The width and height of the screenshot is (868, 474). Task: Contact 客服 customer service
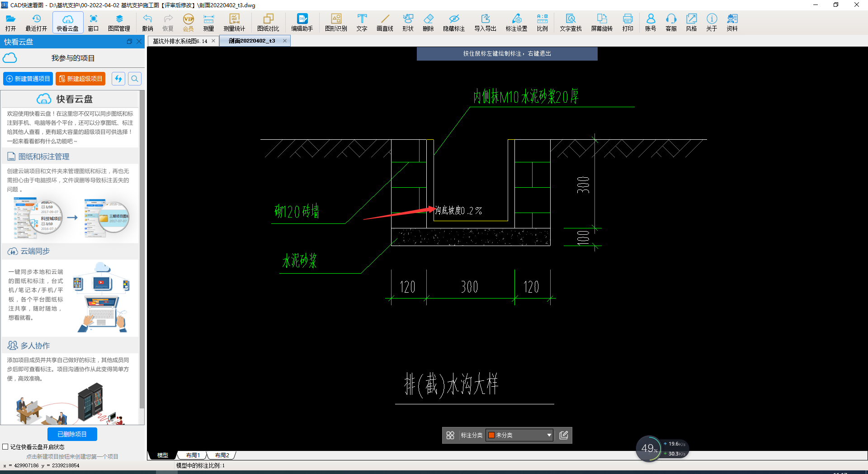(x=671, y=22)
